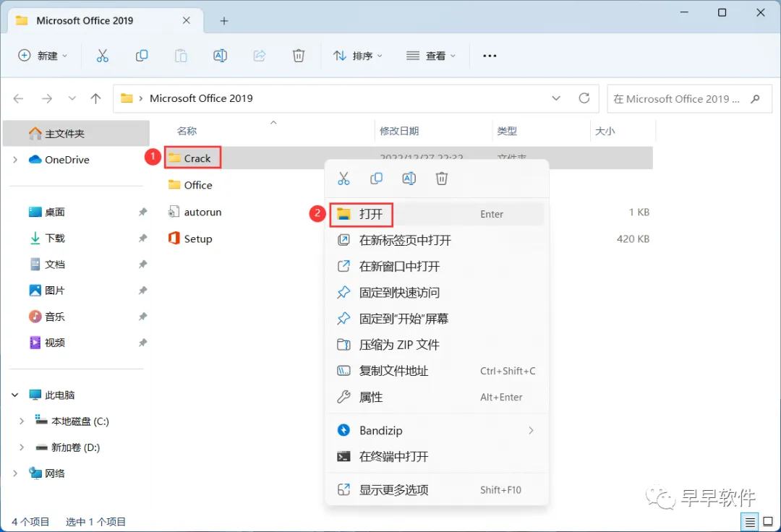
Task: Open the Bandizip submenu
Action: tap(437, 431)
